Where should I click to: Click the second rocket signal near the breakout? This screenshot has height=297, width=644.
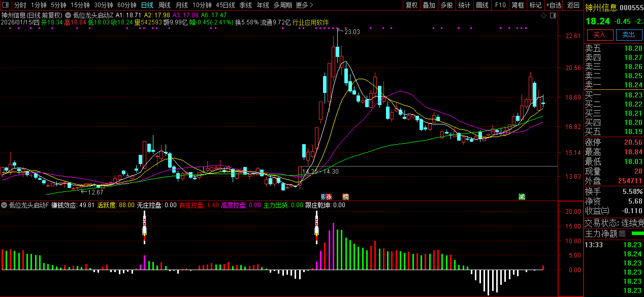click(317, 226)
